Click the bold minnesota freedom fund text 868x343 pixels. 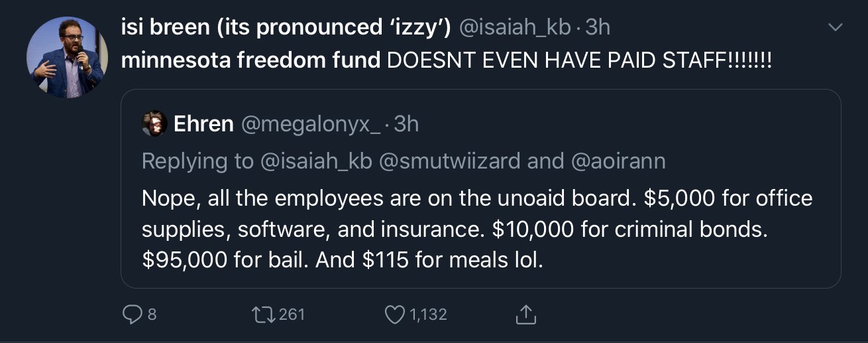click(251, 61)
